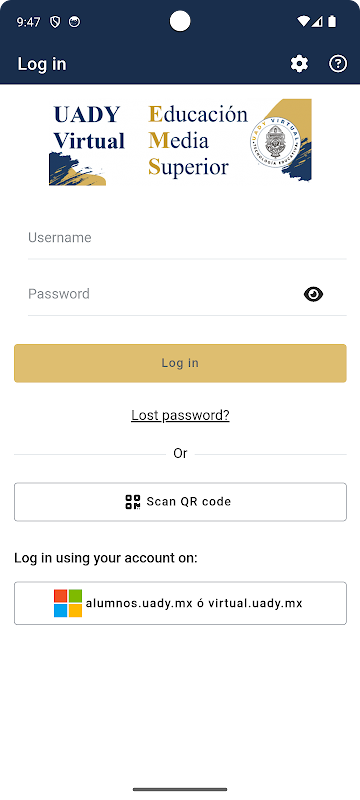Screen dimensions: 360x800
Task: Tap the round face icon in status bar
Action: (74, 22)
